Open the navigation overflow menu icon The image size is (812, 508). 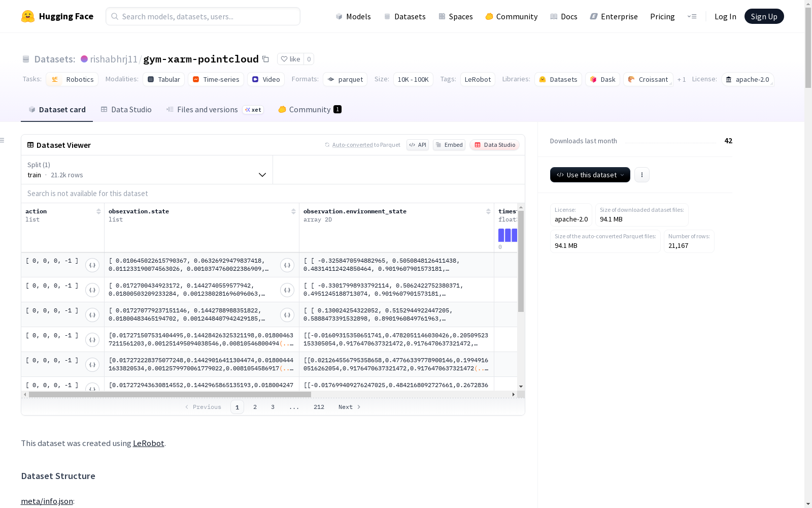click(692, 16)
